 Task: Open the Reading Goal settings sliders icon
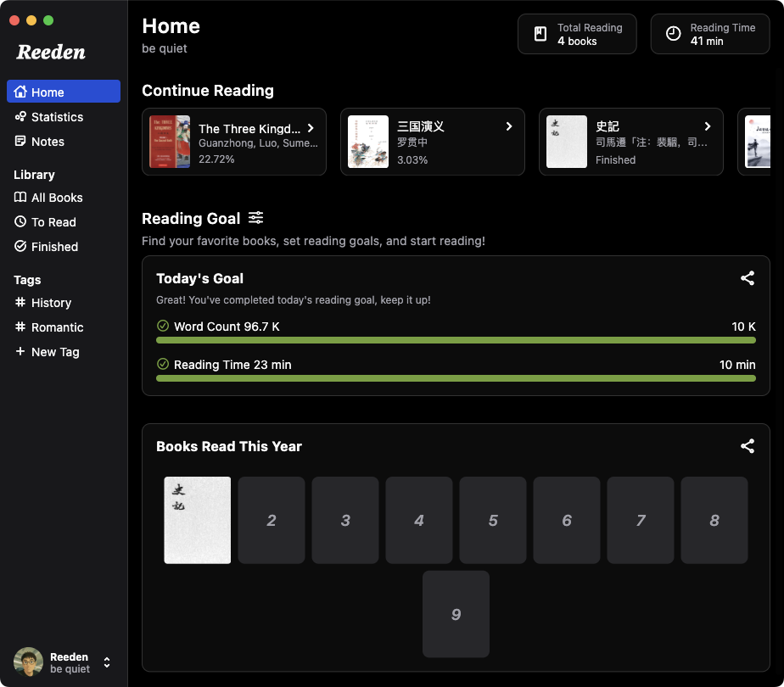[x=255, y=217]
